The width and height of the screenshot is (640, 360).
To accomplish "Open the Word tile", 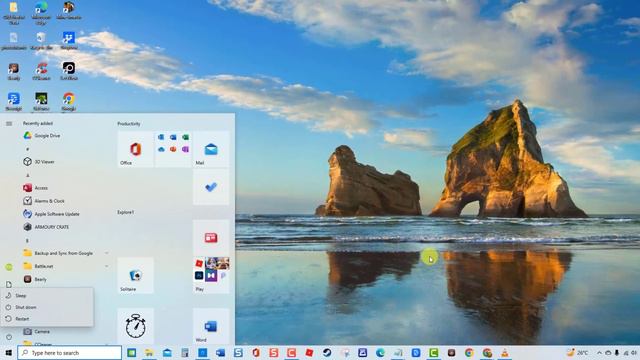I will pos(211,326).
